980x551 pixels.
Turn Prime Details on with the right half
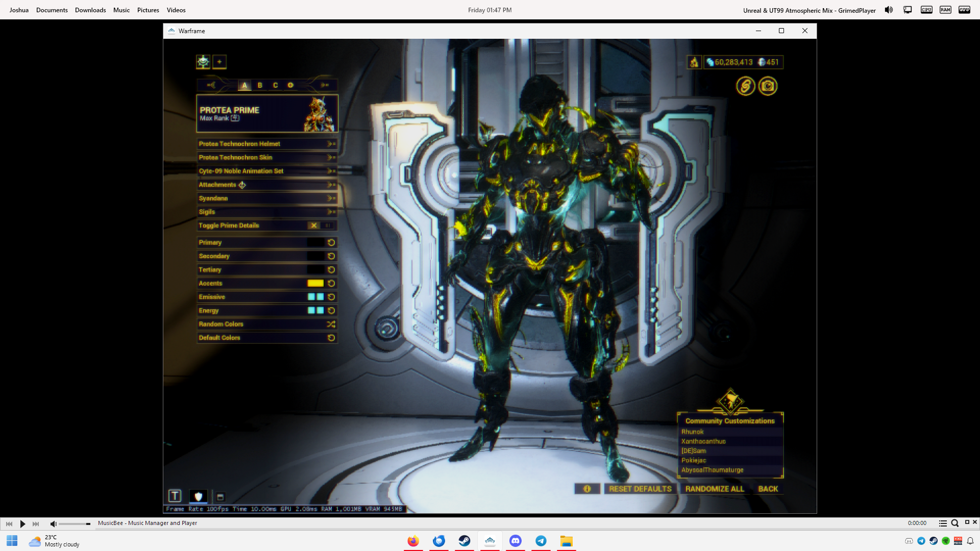328,226
